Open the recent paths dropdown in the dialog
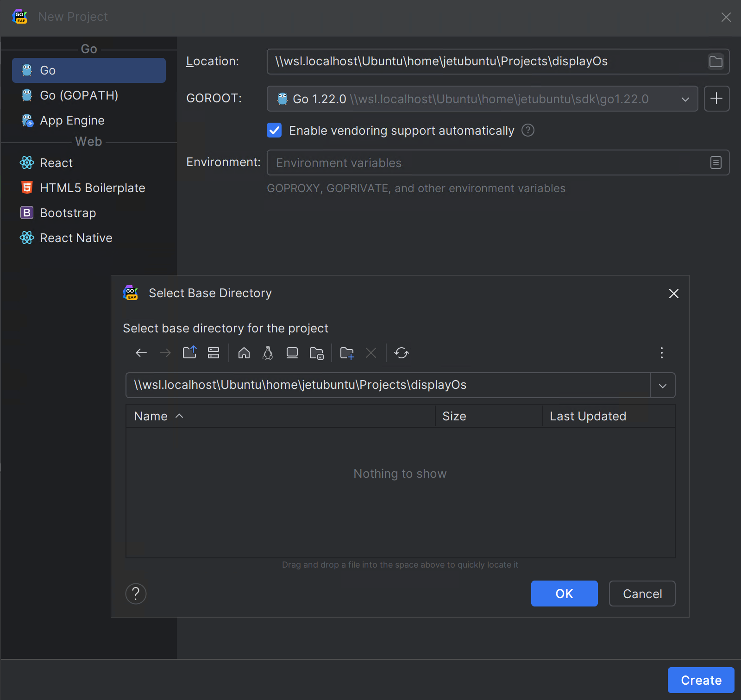The width and height of the screenshot is (741, 700). (x=662, y=385)
